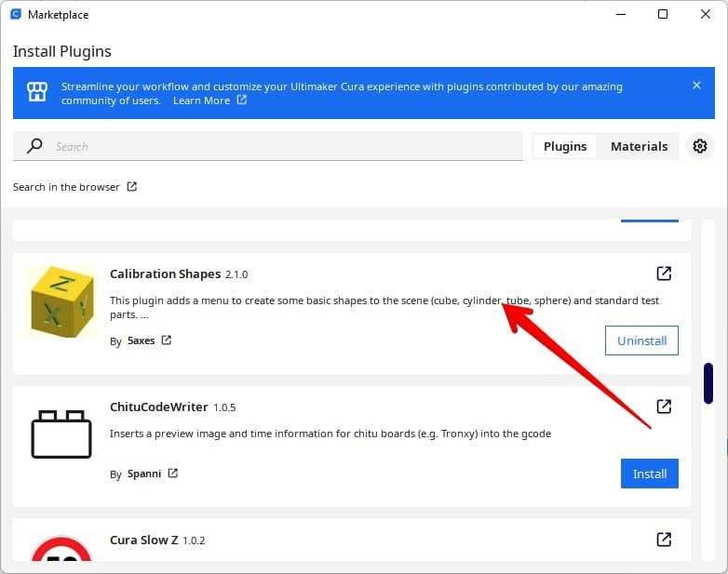Open Cura Slow Z external link icon
The image size is (728, 574).
click(664, 540)
